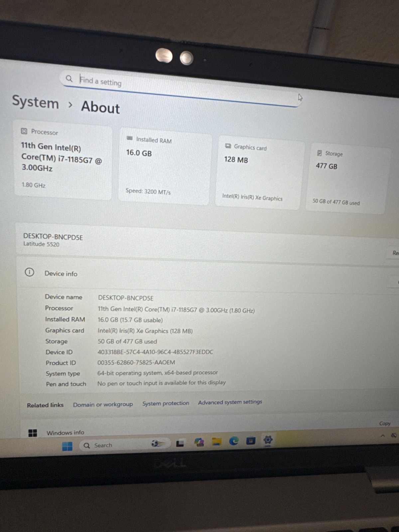Click the text Intel(R) Iris(R) Xe Graphics (128 MB)
The width and height of the screenshot is (399, 532).
pos(145,331)
